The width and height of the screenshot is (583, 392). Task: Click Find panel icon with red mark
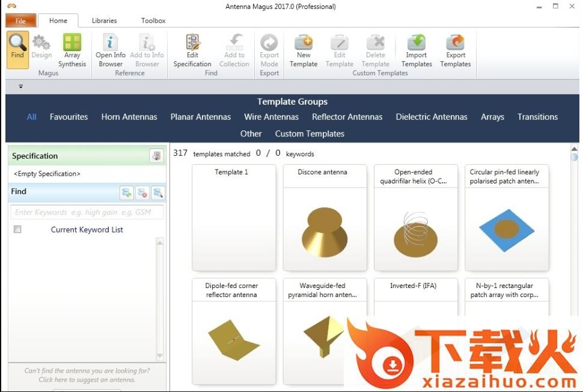click(142, 192)
